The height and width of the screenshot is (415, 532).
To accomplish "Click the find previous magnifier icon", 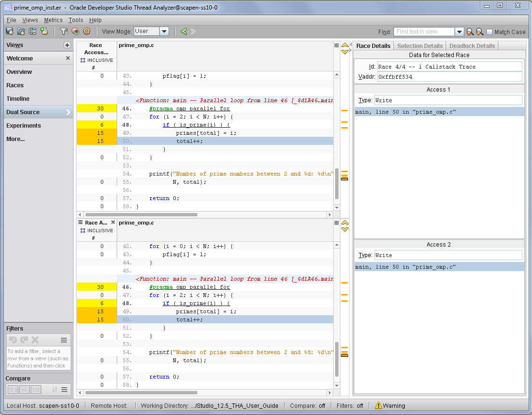I will (x=470, y=32).
